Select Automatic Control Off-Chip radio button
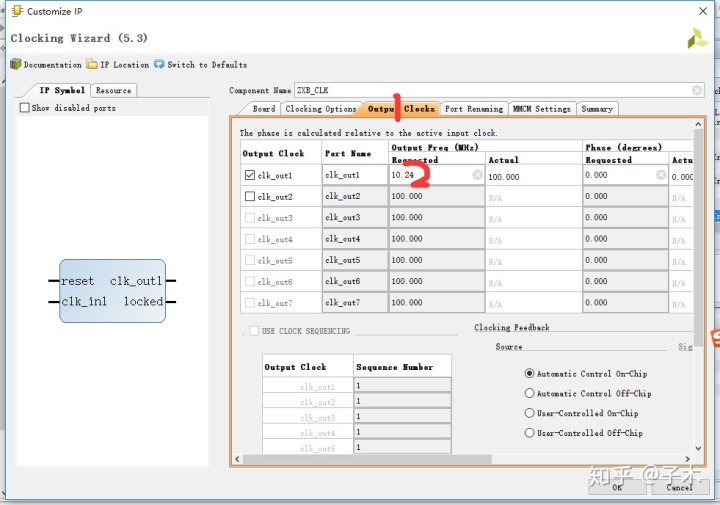The height and width of the screenshot is (505, 720). pos(529,393)
